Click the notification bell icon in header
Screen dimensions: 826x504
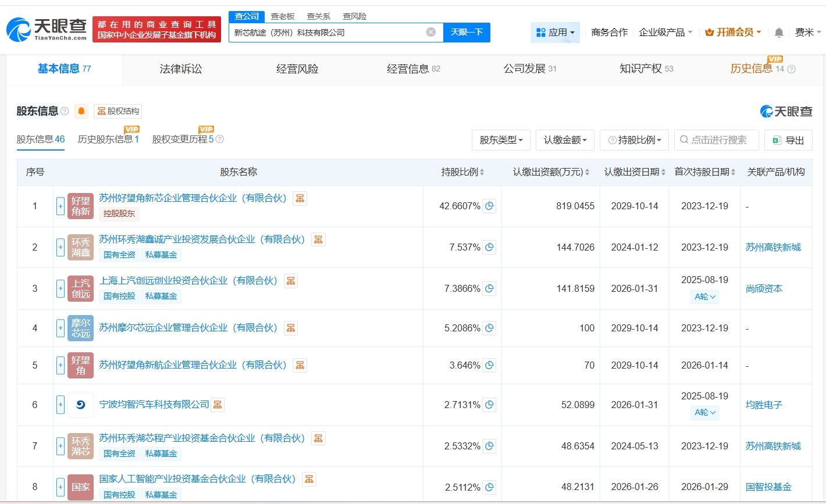pos(779,33)
